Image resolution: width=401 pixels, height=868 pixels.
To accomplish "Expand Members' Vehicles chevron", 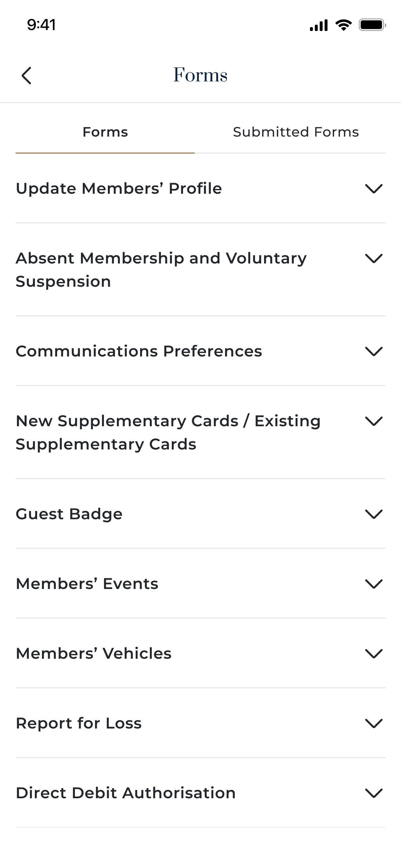I will point(374,654).
